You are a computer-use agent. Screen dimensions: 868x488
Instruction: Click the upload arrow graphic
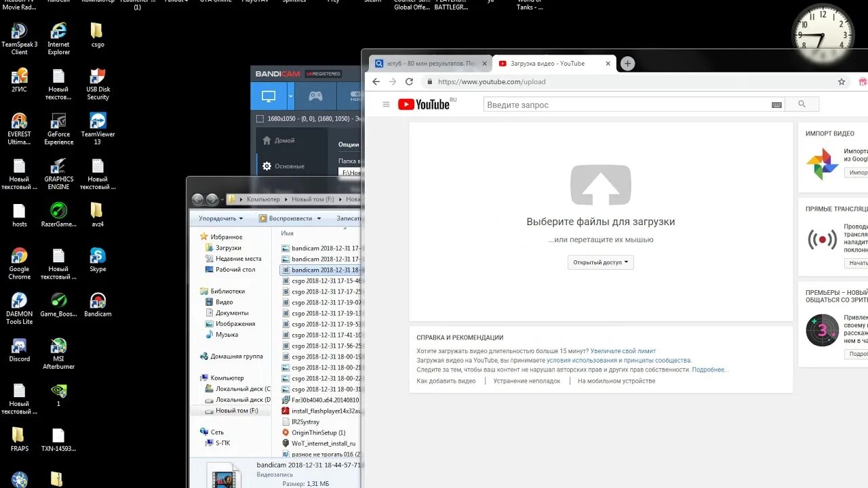coord(601,184)
